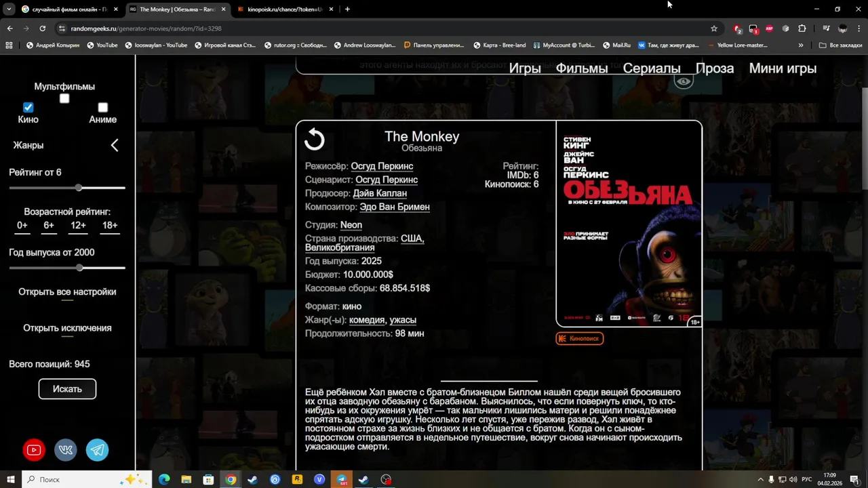Open the Telegram icon in the sidebar

(x=97, y=450)
